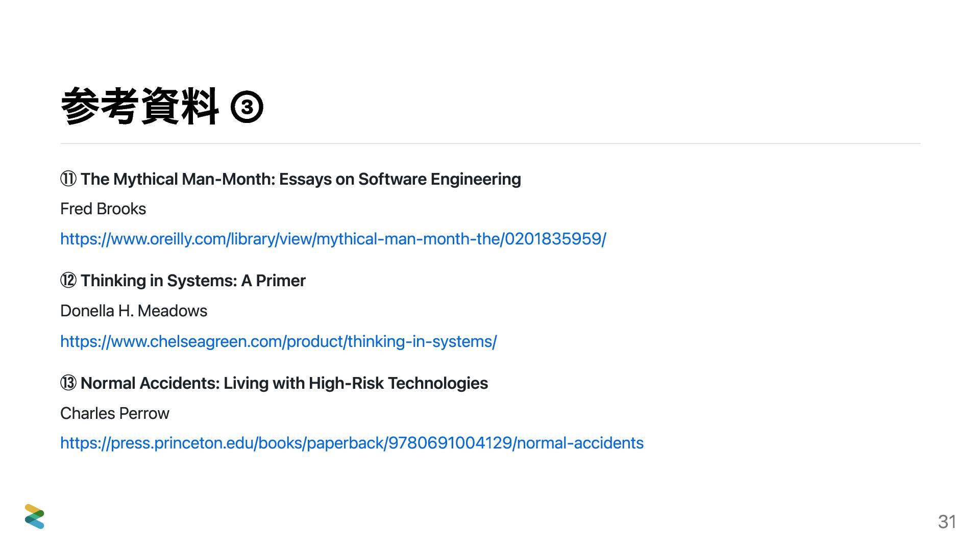
Task: Click 'High-Risk Technologies' in the third title
Action: point(398,383)
